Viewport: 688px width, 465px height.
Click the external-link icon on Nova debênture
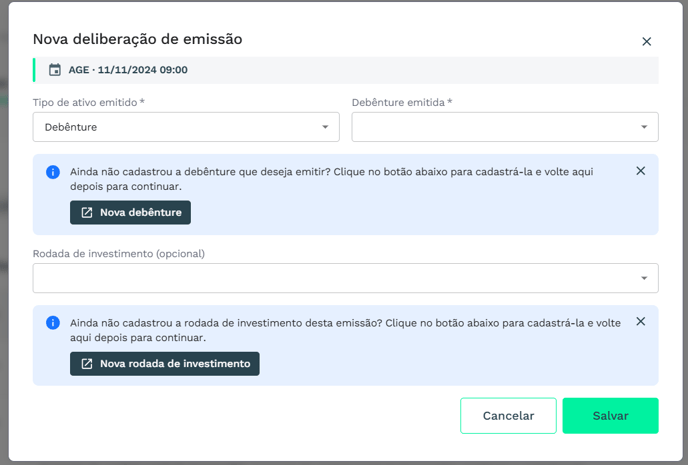tap(87, 213)
